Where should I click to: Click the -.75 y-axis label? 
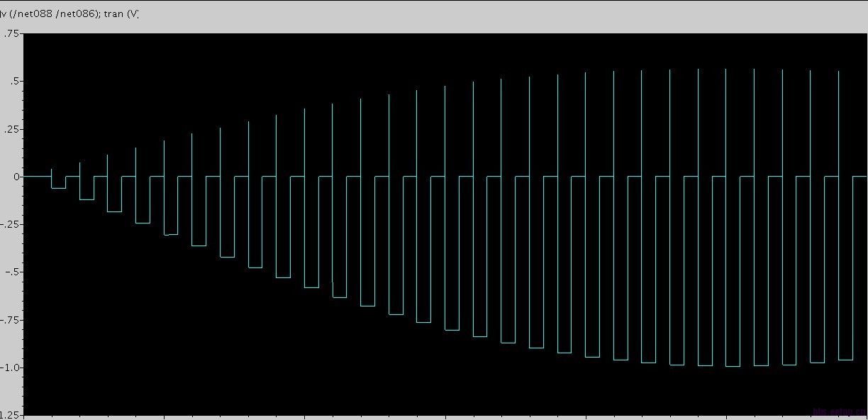point(11,320)
